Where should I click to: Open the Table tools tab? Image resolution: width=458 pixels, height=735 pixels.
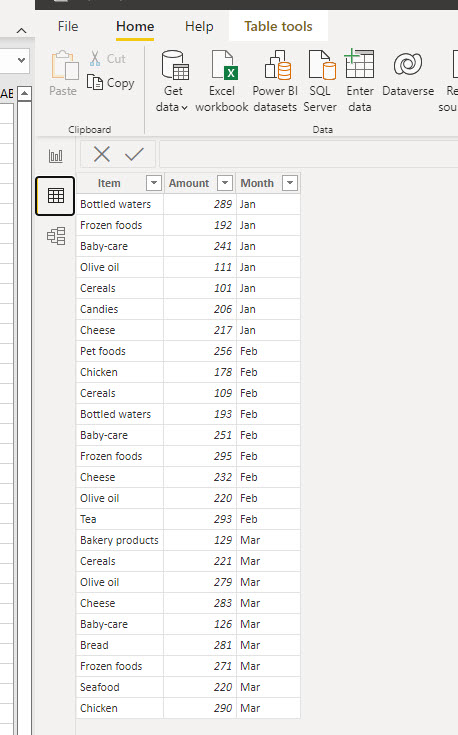coord(278,26)
